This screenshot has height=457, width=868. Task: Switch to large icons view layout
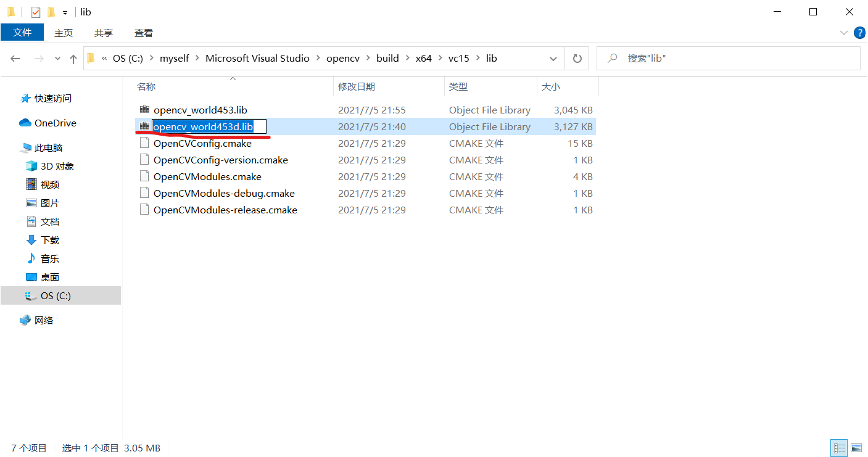856,448
